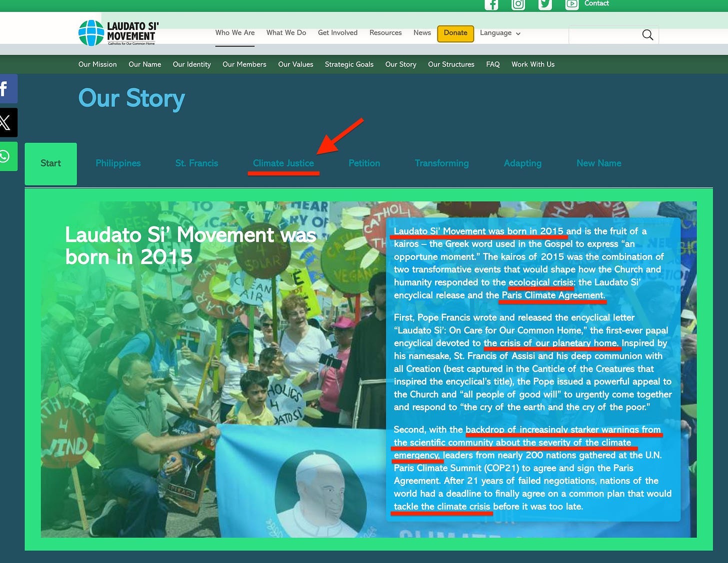Open the Twitter icon in top bar
728x563 pixels.
(x=545, y=4)
